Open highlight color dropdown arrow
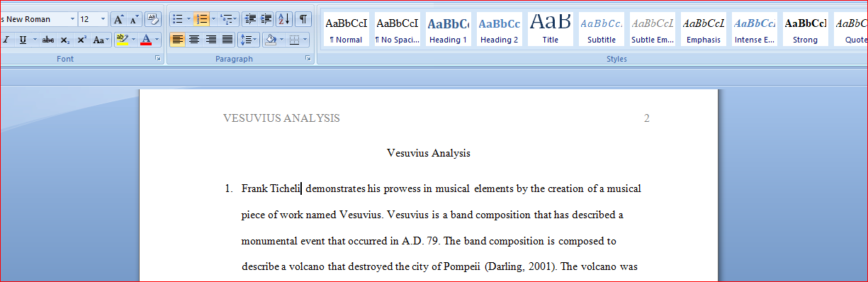This screenshot has width=868, height=282. 133,40
